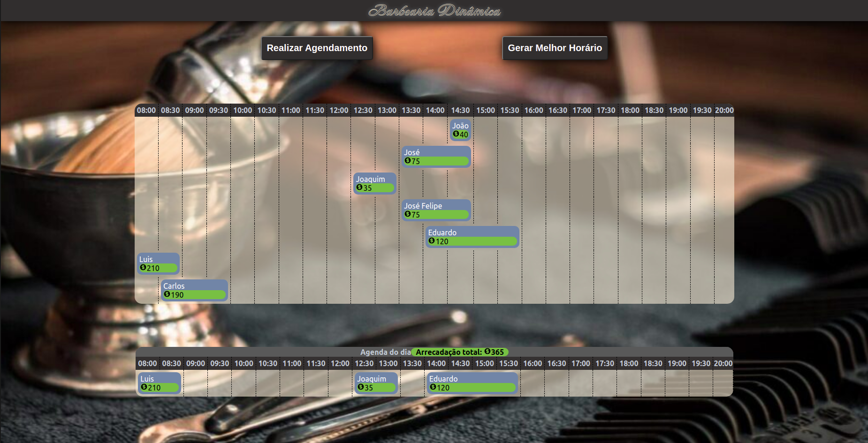This screenshot has width=868, height=443.
Task: Click the coin icon on Carlos's card
Action: point(167,294)
